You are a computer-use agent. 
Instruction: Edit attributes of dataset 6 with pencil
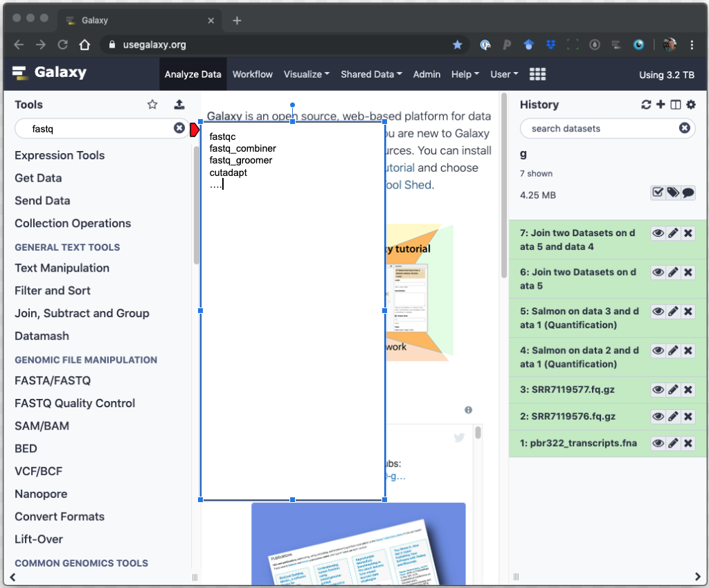[x=673, y=271]
